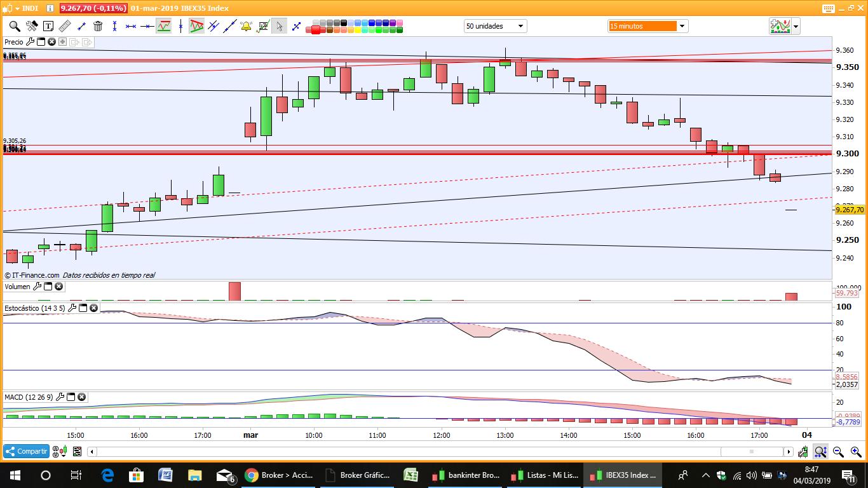
Task: Pick the bright red color swatch
Action: point(316,29)
